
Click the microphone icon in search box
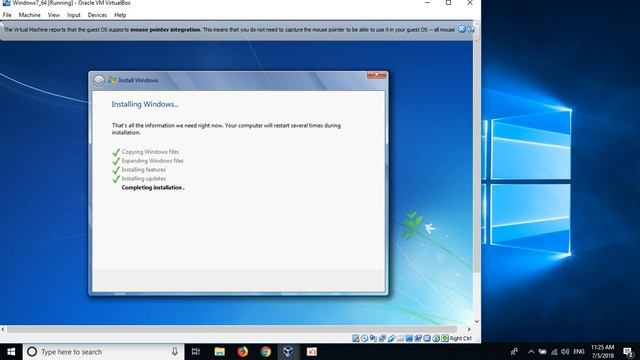point(175,351)
